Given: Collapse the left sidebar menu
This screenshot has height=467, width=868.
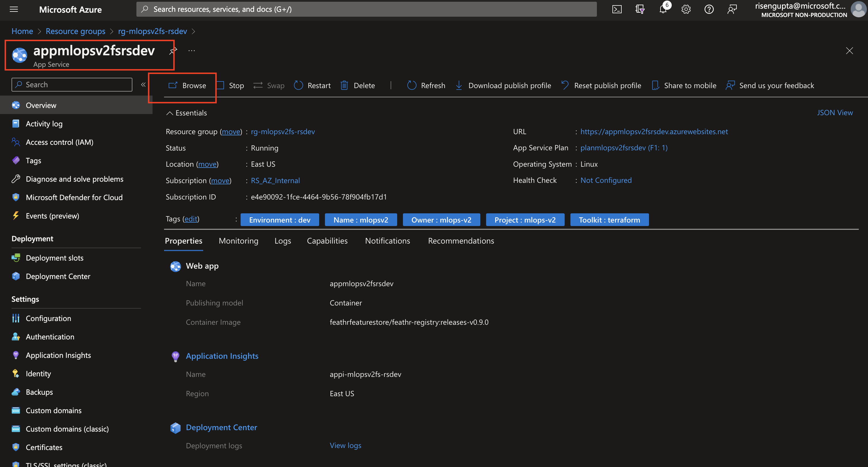Looking at the screenshot, I should (x=143, y=85).
